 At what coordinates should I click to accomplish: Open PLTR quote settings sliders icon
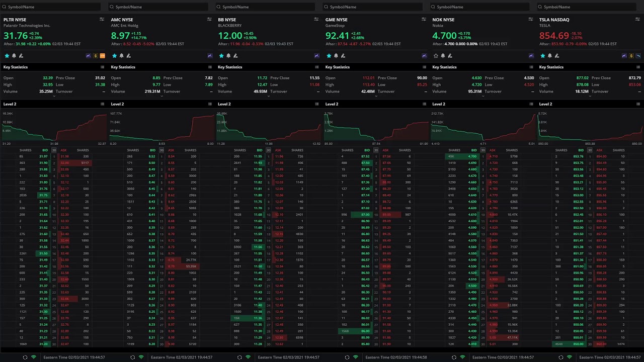pos(102,19)
